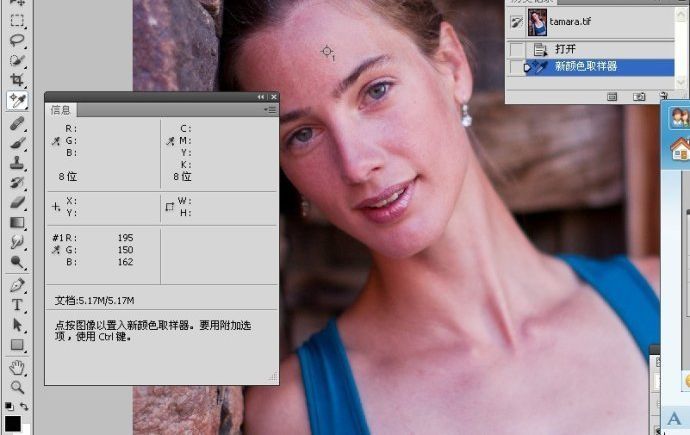
Task: Select the Color Sampler eyedropper tool
Action: 17,101
